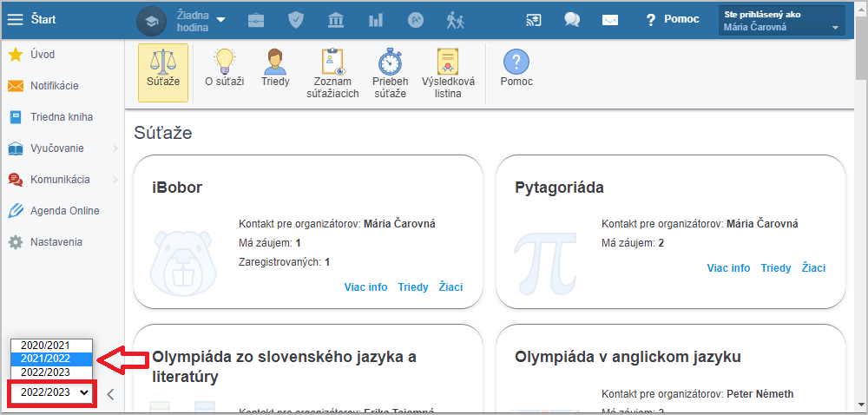Open Triedy link for iBobor
The height and width of the screenshot is (415, 868).
[413, 287]
